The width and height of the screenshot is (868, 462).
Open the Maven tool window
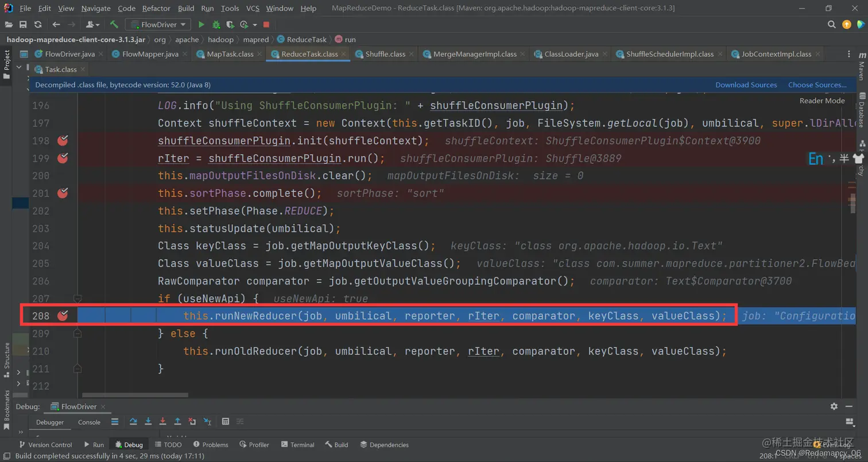click(x=862, y=66)
